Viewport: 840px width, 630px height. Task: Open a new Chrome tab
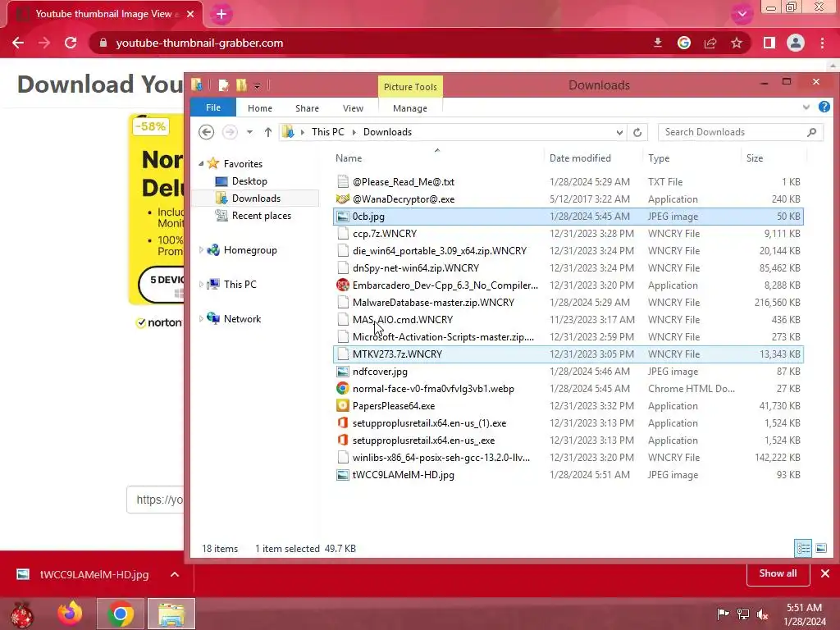221,15
